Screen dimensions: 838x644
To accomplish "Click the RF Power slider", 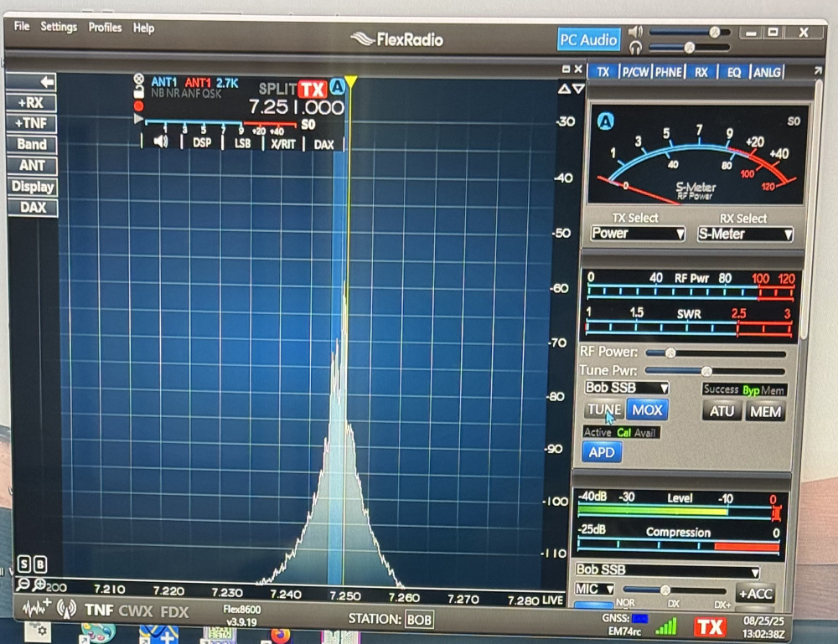I will pos(715,353).
